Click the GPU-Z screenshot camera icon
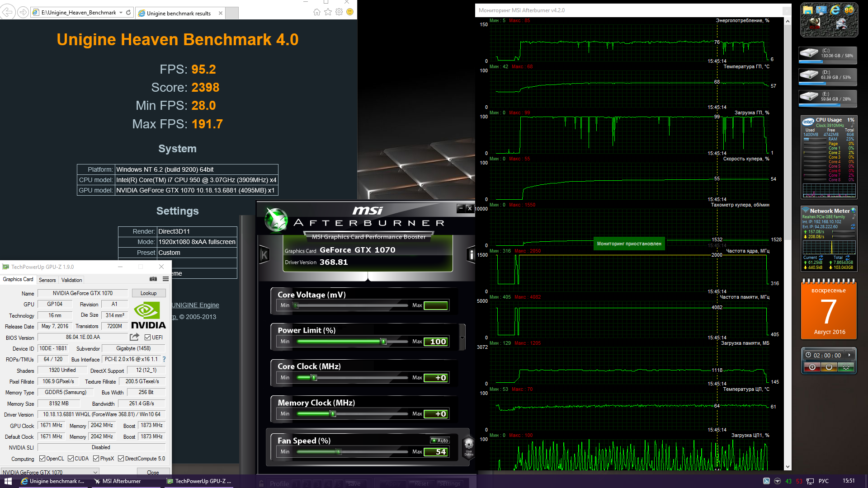 click(153, 279)
